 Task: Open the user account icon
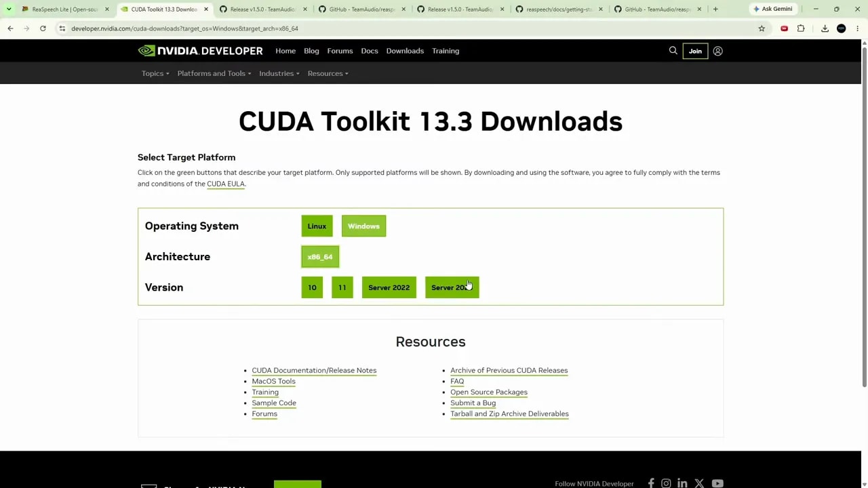[717, 51]
